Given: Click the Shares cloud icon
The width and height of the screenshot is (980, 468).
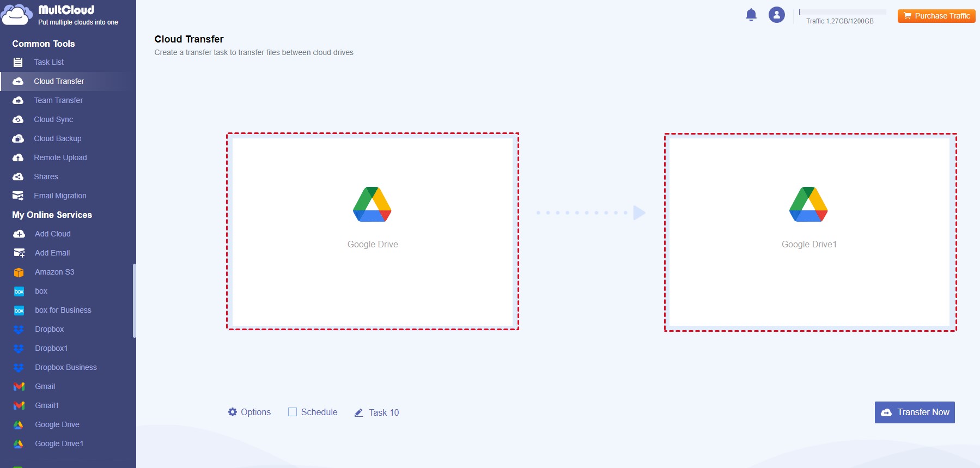Looking at the screenshot, I should click(x=18, y=177).
